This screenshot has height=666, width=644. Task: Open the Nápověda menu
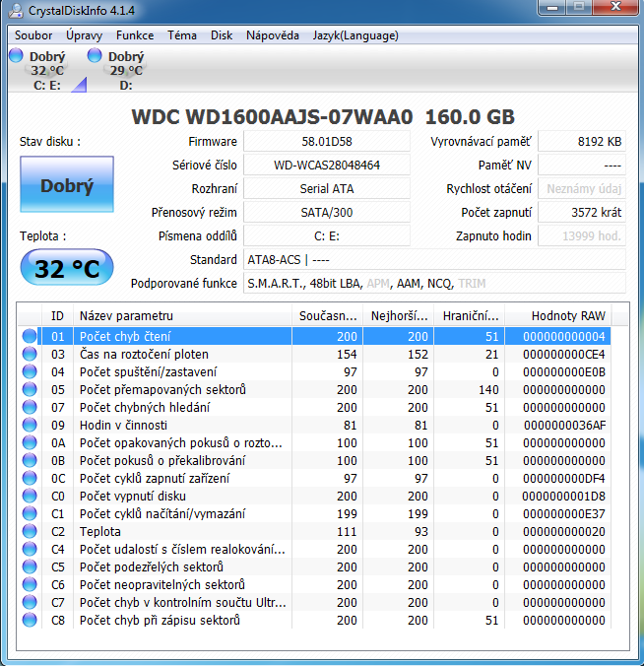(273, 35)
